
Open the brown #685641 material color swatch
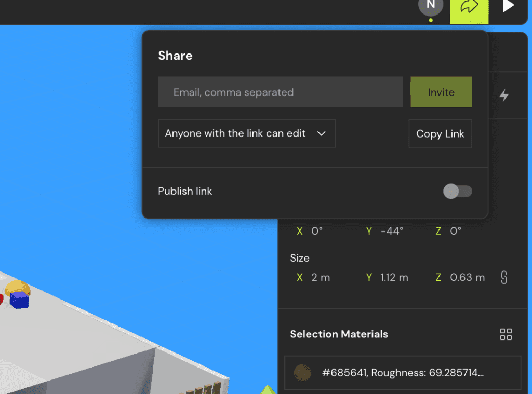coord(302,373)
